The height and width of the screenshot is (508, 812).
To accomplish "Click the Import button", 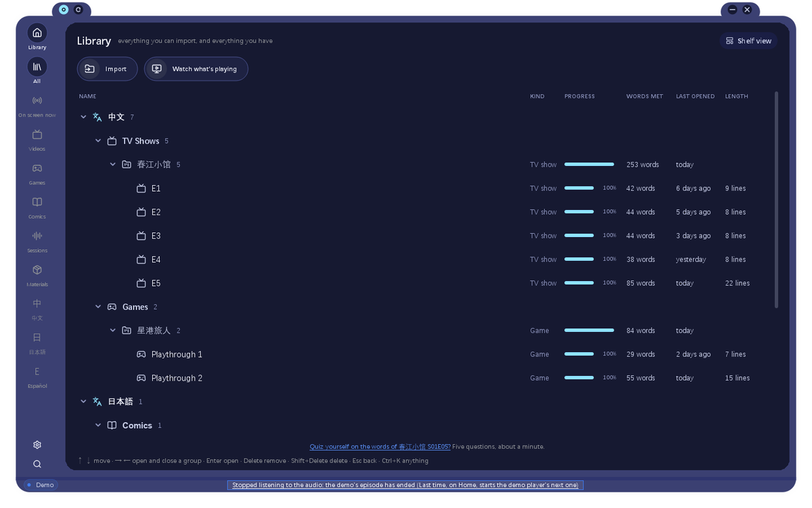I will pyautogui.click(x=107, y=68).
